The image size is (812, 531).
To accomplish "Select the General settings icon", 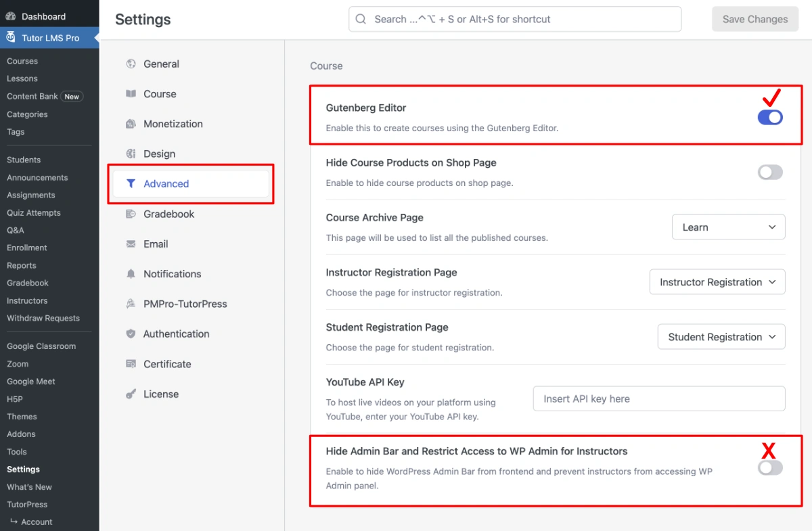I will coord(130,64).
